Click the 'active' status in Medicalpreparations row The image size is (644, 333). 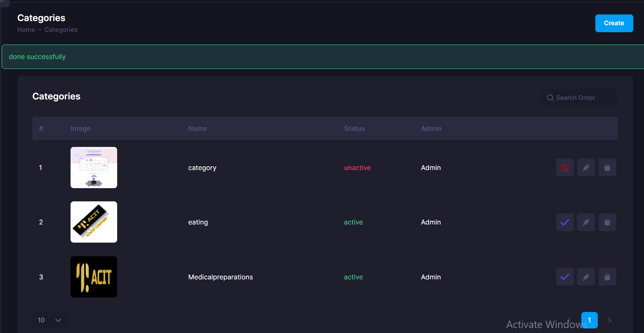pos(354,277)
